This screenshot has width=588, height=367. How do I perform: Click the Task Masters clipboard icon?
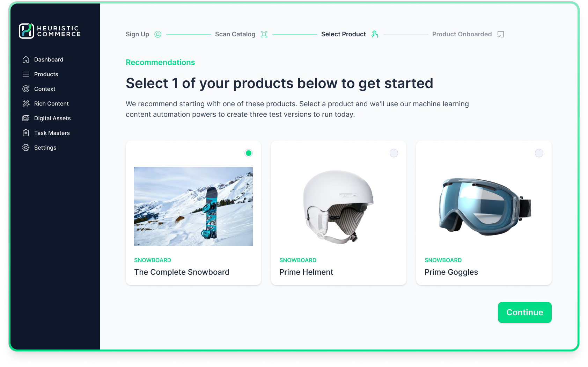tap(26, 133)
